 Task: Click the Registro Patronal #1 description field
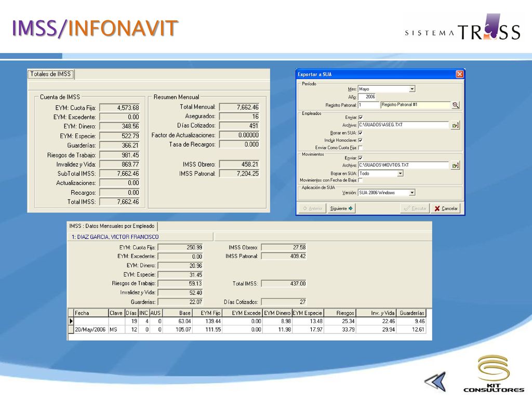pos(416,105)
